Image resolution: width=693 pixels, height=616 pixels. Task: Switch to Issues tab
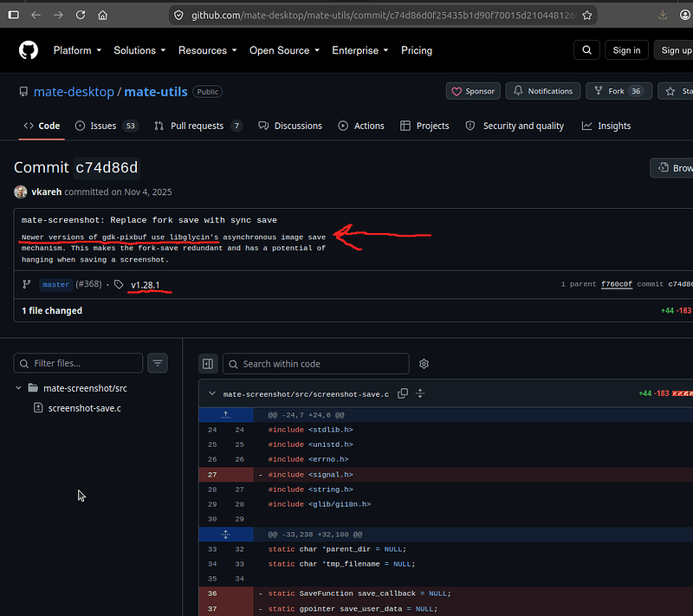click(x=107, y=126)
